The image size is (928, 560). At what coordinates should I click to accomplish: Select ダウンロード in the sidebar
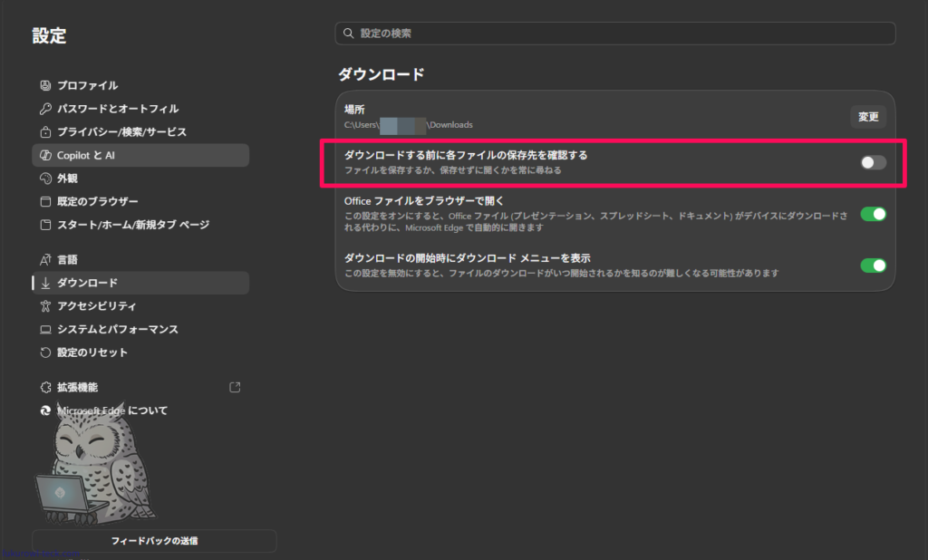click(x=140, y=283)
